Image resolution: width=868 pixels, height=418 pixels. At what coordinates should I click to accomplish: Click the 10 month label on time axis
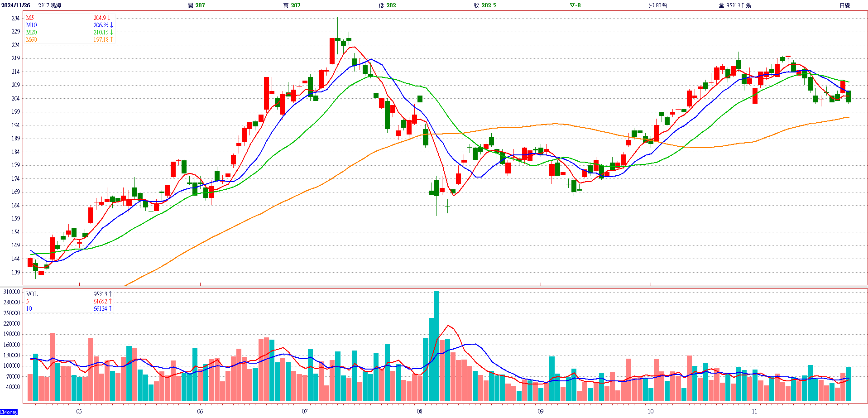click(651, 412)
